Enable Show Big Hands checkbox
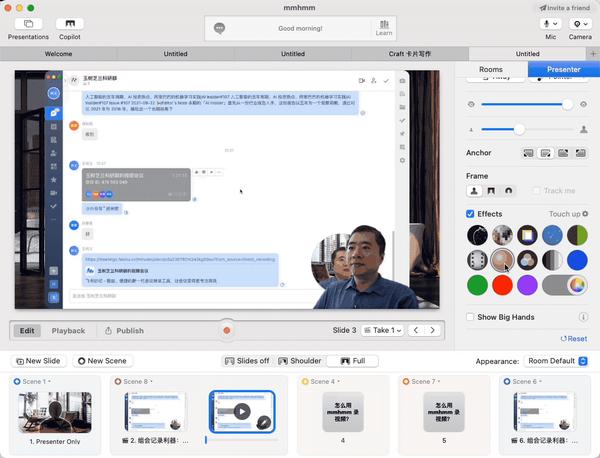The width and height of the screenshot is (600, 458). [x=470, y=317]
